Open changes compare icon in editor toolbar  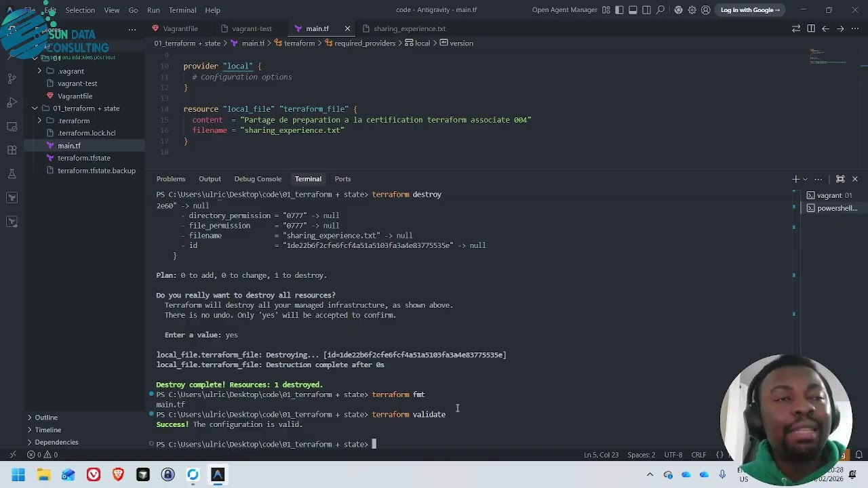796,28
